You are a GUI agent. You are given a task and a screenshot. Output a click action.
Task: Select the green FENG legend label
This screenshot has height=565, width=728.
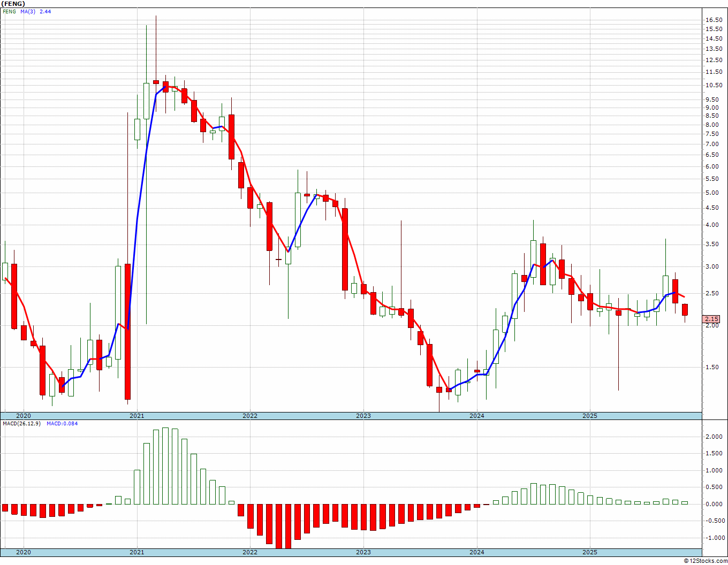pos(9,11)
